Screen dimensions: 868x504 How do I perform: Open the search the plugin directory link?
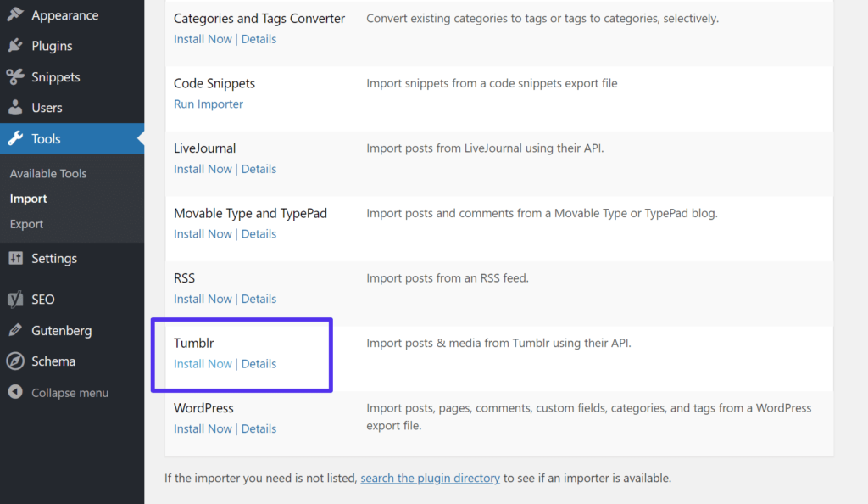click(x=430, y=479)
